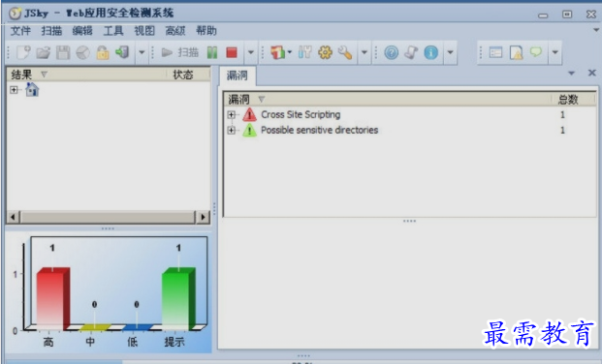Screen dimensions: 602x364
Task: Click the pie chart report icon
Action: pyautogui.click(x=82, y=52)
